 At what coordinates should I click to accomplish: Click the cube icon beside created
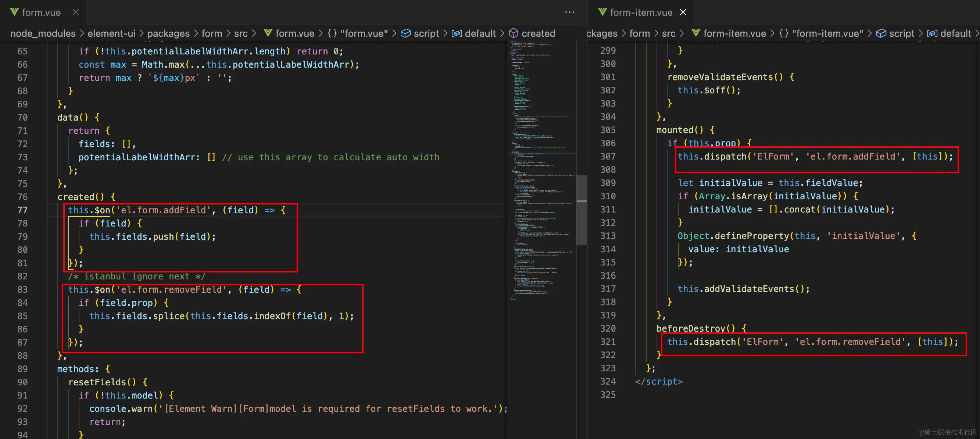click(x=514, y=33)
